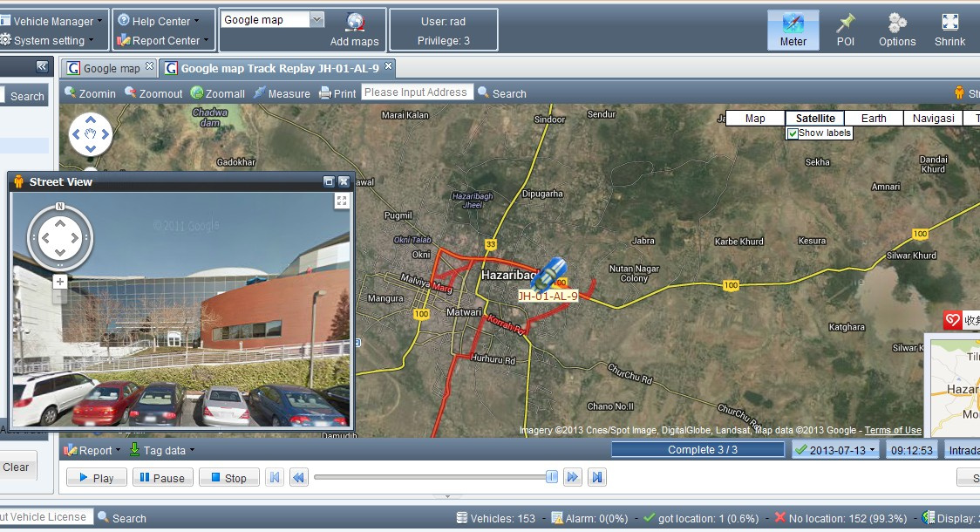The width and height of the screenshot is (980, 532).
Task: Click the Clear button
Action: pyautogui.click(x=17, y=467)
